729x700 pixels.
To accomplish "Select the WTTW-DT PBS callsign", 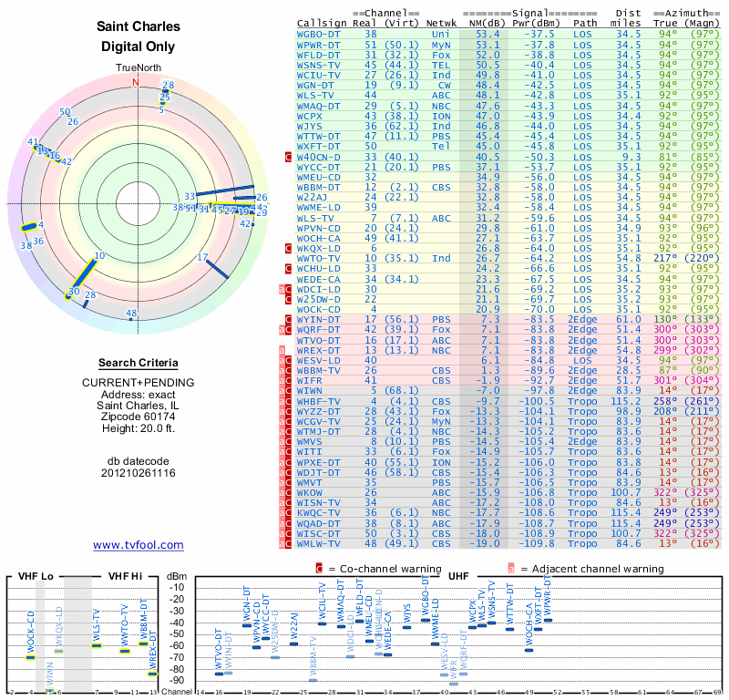I will [318, 137].
